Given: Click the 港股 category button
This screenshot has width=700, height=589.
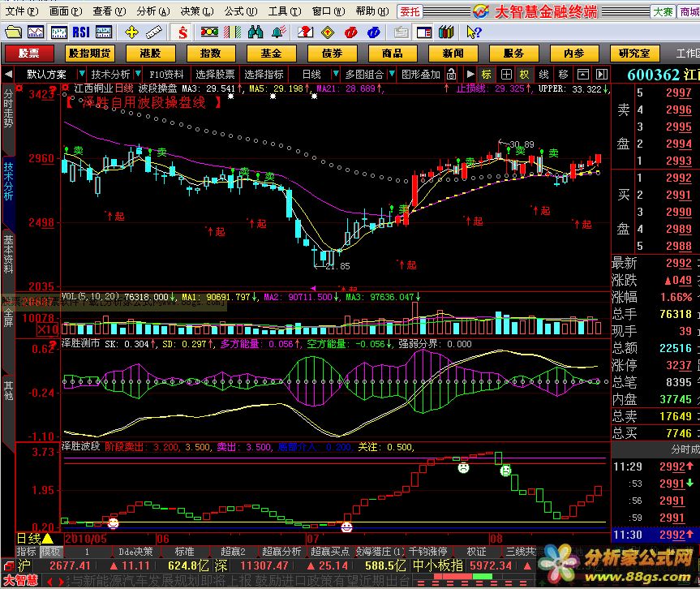Looking at the screenshot, I should click(x=150, y=54).
